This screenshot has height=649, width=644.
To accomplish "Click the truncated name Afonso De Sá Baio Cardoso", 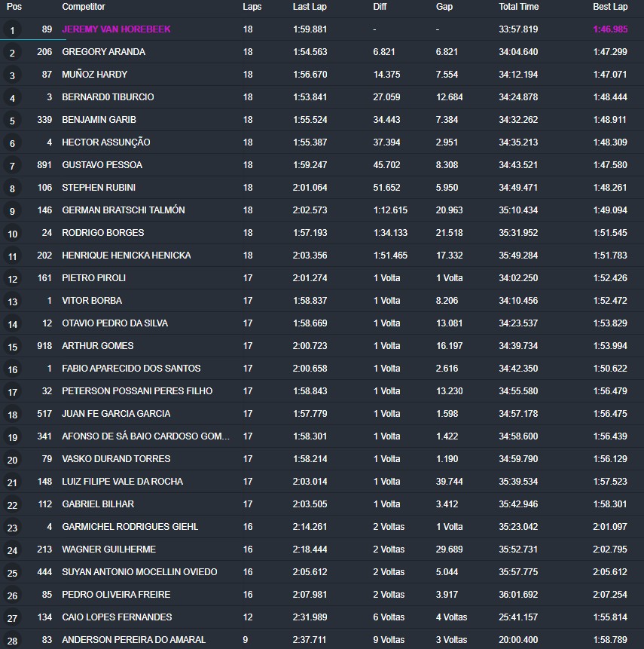I will tap(145, 436).
